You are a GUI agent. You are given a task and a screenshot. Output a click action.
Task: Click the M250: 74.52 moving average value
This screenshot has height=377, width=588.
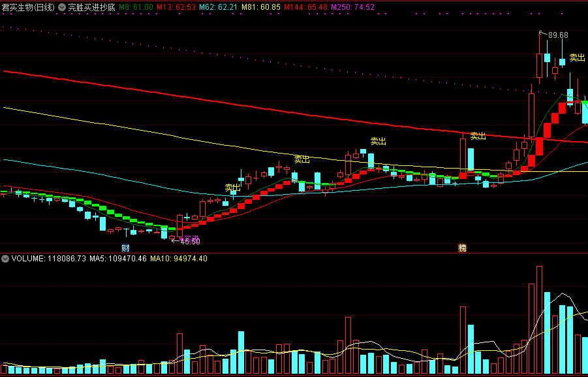[352, 7]
